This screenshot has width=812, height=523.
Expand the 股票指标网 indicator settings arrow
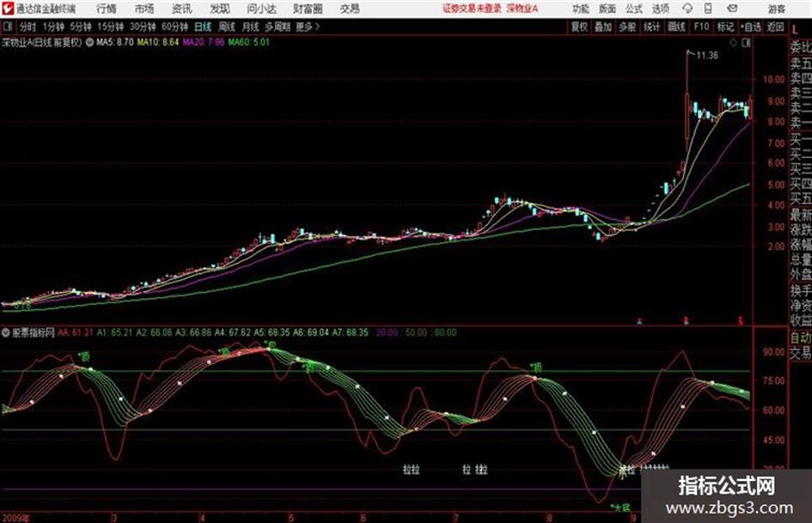click(6, 332)
